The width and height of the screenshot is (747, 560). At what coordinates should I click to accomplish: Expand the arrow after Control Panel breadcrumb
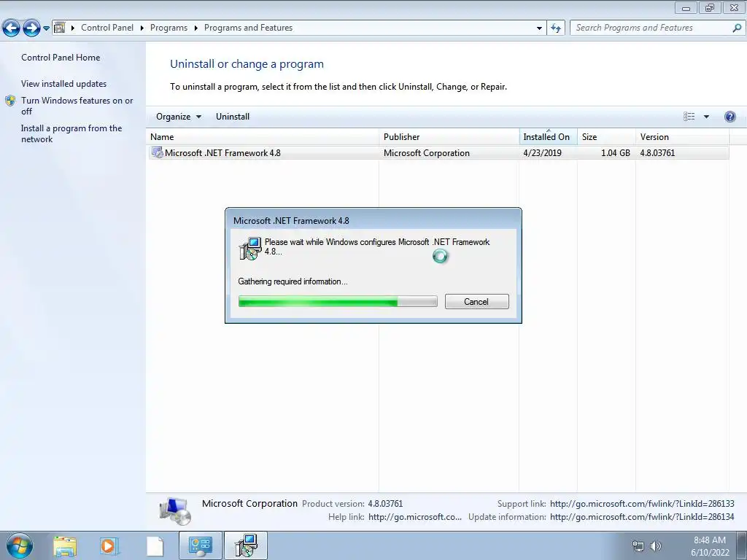142,28
